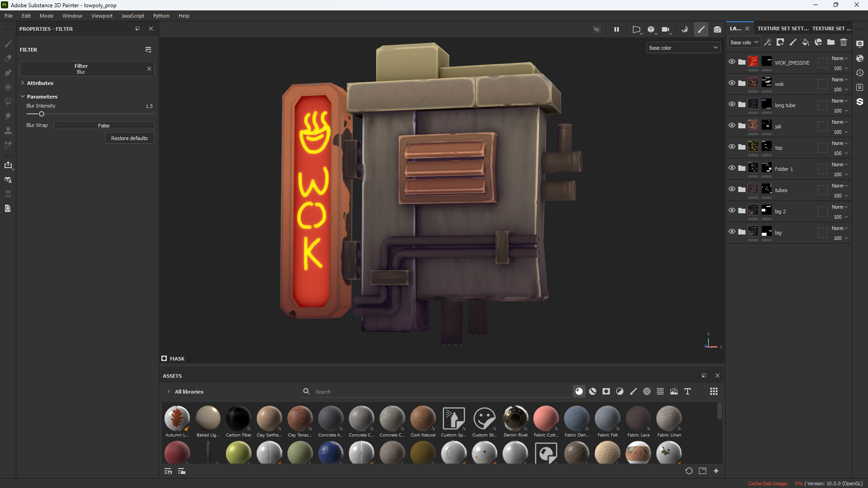Image resolution: width=868 pixels, height=488 pixels.
Task: Switch to the TEXTURE SET SETTINGS tab
Action: coord(783,28)
